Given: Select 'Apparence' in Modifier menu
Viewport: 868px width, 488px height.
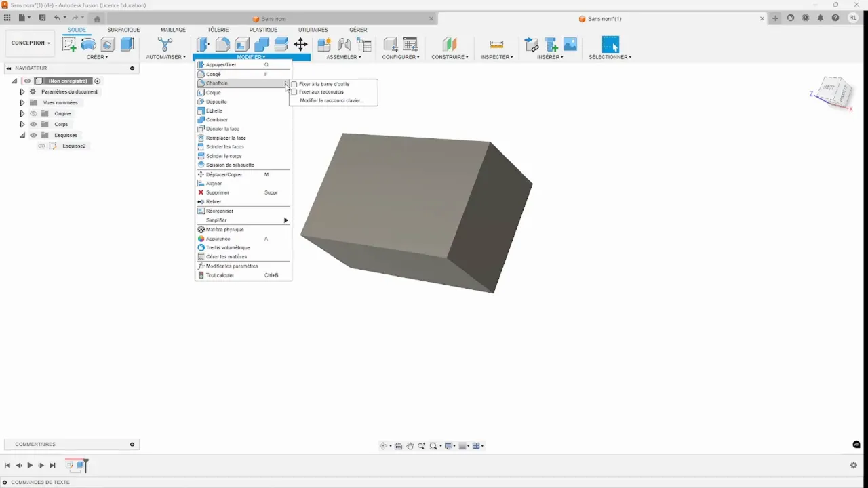Looking at the screenshot, I should (243, 239).
